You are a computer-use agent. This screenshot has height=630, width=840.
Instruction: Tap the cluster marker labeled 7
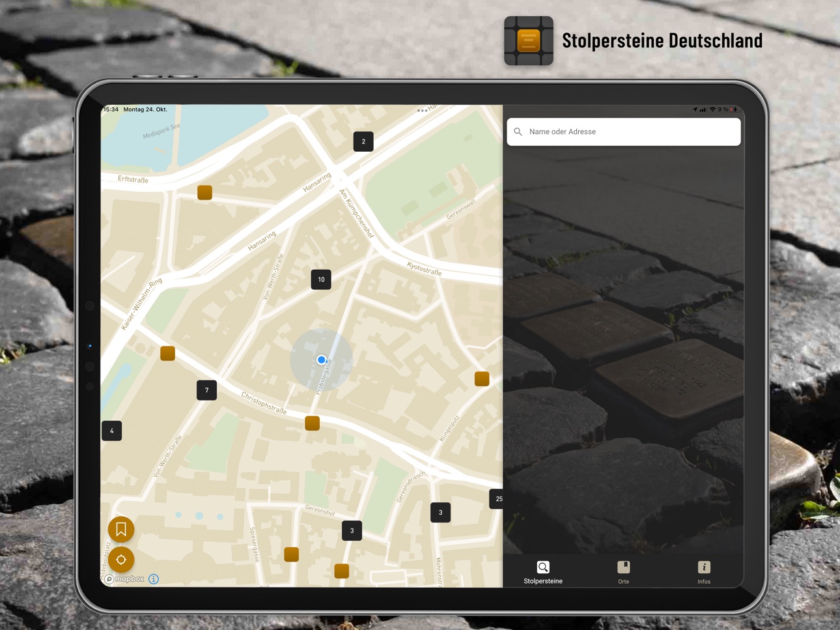(206, 390)
